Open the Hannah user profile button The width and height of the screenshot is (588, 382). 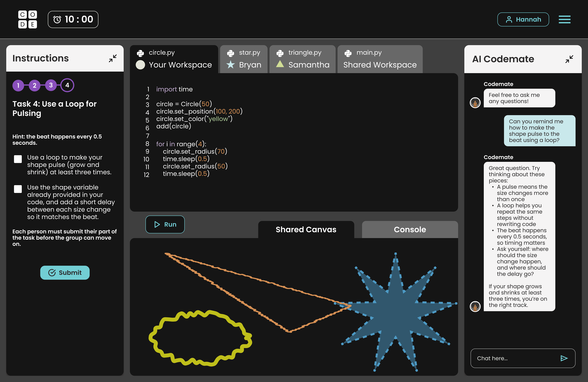coord(523,20)
